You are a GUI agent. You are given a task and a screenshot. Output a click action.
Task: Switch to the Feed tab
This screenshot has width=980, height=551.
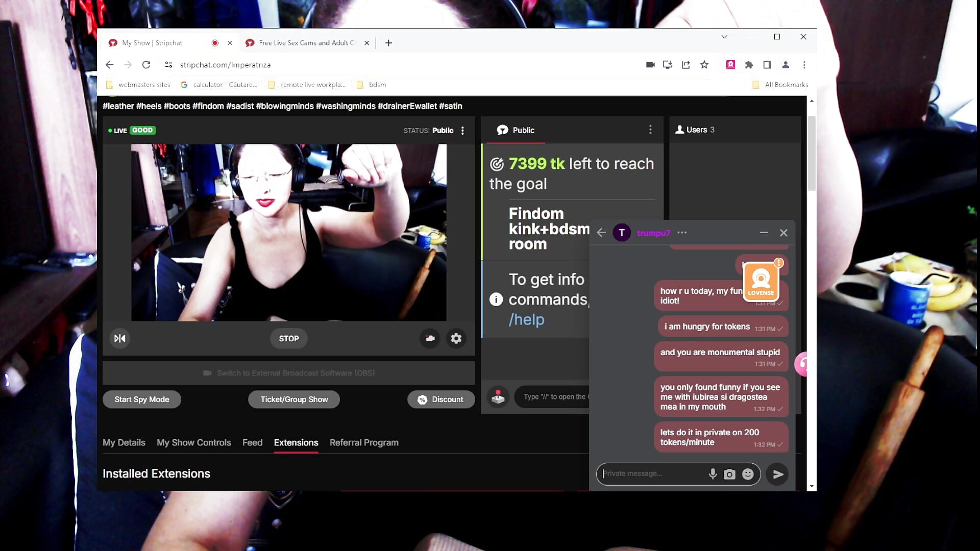[x=252, y=442]
